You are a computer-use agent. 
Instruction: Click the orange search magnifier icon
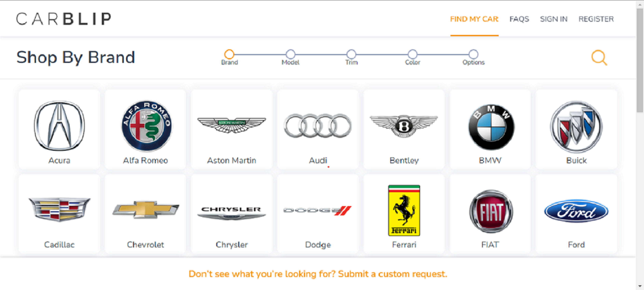(599, 58)
